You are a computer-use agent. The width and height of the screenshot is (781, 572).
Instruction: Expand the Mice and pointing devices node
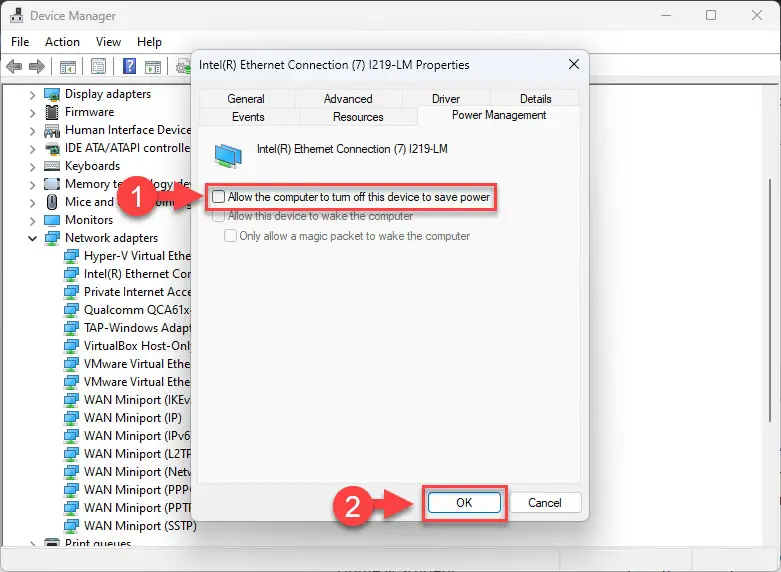(32, 203)
